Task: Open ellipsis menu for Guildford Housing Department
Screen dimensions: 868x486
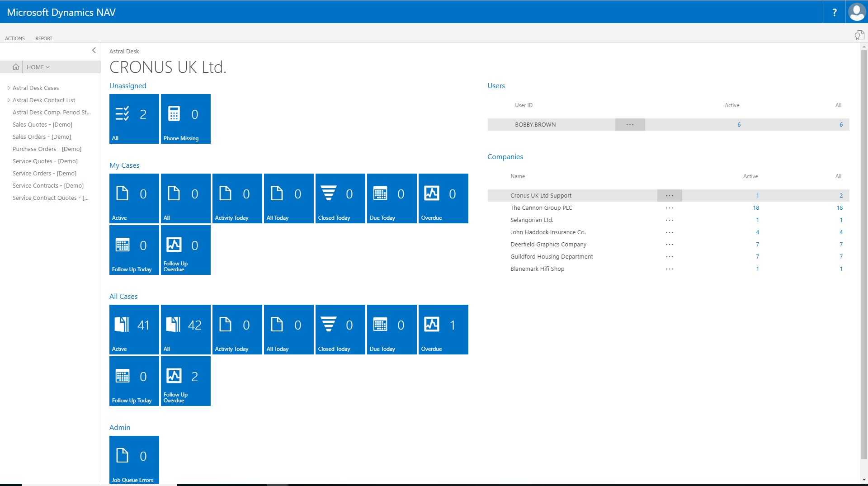Action: (670, 257)
